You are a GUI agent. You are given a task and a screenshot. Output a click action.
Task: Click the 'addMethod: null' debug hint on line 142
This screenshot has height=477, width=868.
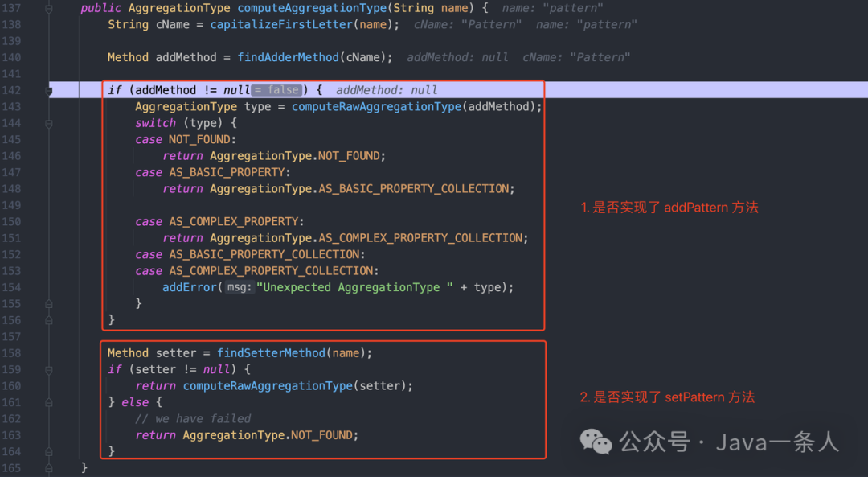pos(387,90)
